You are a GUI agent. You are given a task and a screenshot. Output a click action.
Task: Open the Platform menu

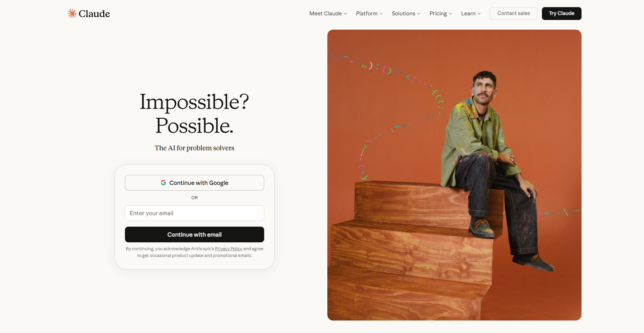pos(369,14)
